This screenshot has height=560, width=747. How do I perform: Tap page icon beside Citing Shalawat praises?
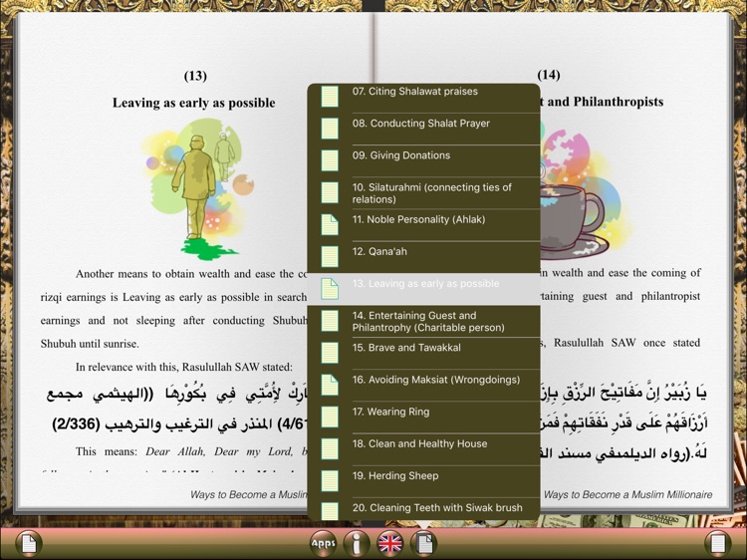pos(330,96)
